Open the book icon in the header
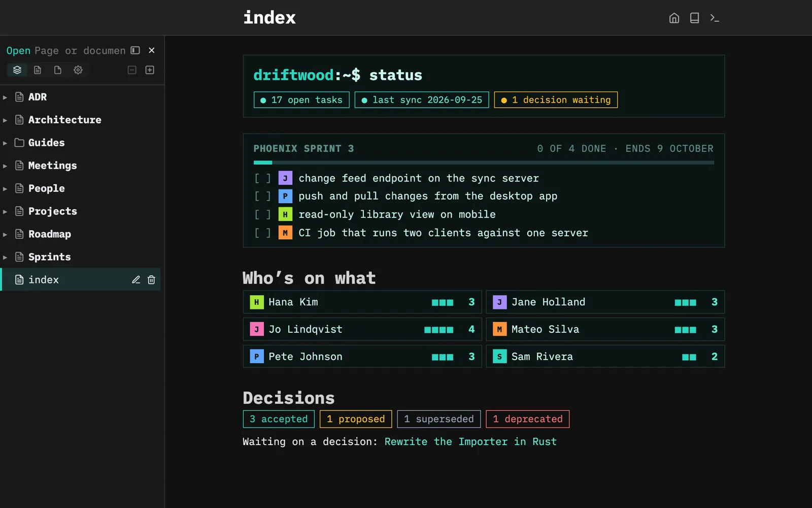The width and height of the screenshot is (812, 508). coord(694,18)
